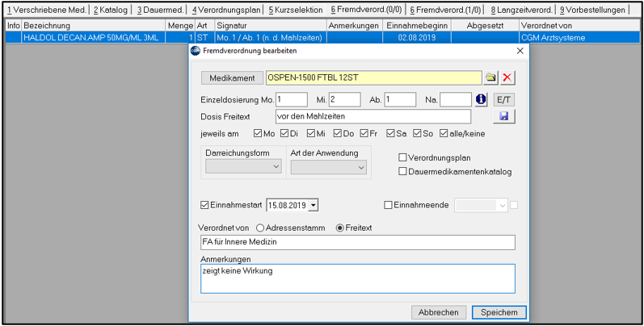This screenshot has width=644, height=326.
Task: Click the Ab. Einzeldosierung field
Action: point(400,99)
